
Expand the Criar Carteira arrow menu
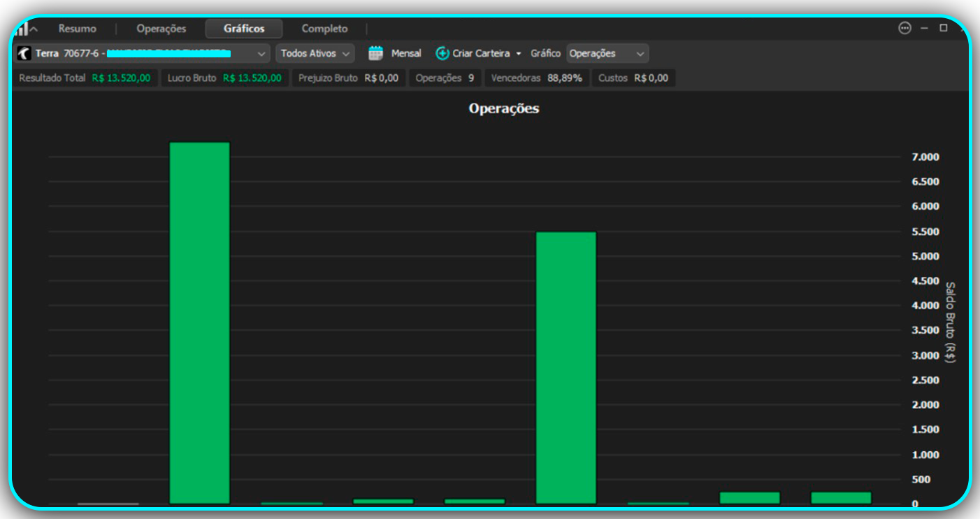519,54
